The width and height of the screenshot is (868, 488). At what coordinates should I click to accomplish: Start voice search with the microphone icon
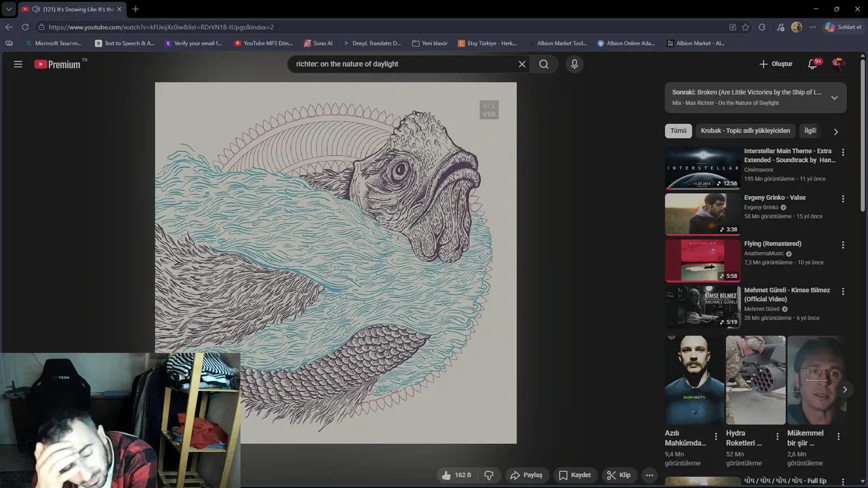(x=574, y=64)
